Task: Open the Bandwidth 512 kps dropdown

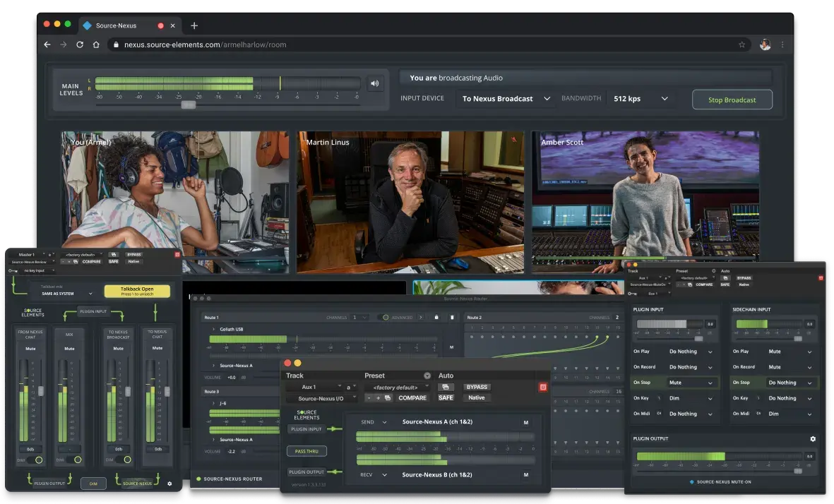Action: coord(640,99)
